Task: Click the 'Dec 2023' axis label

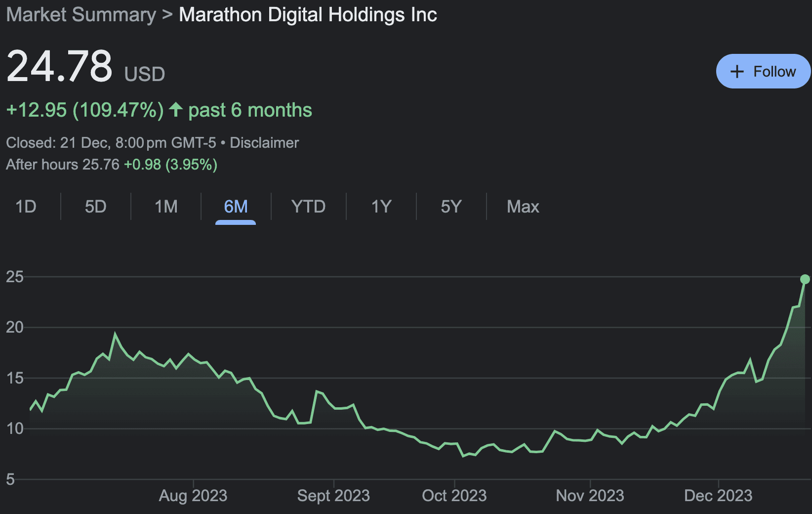Action: pos(718,496)
